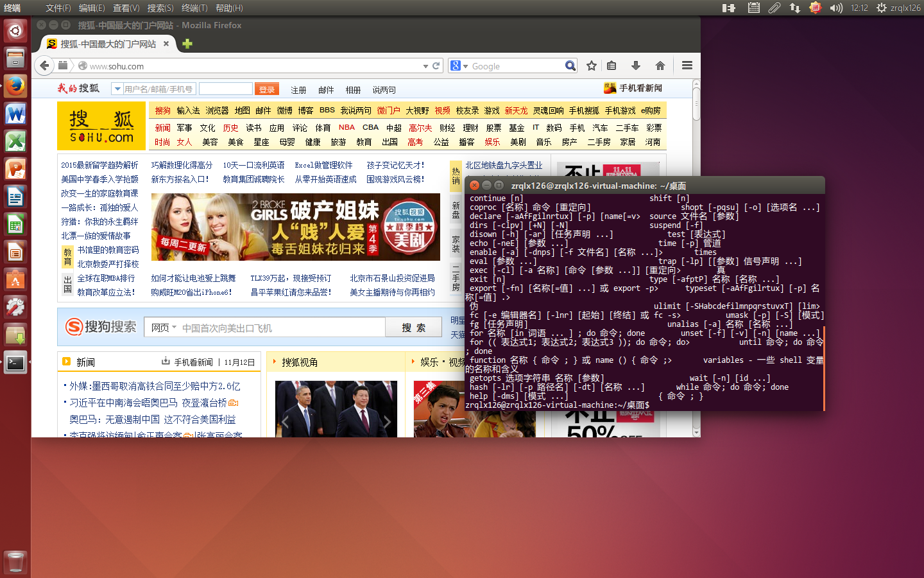This screenshot has height=578, width=924.
Task: Click terminal prompt line zrqlx126@zrqlx126-virtual-machine
Action: pos(557,405)
